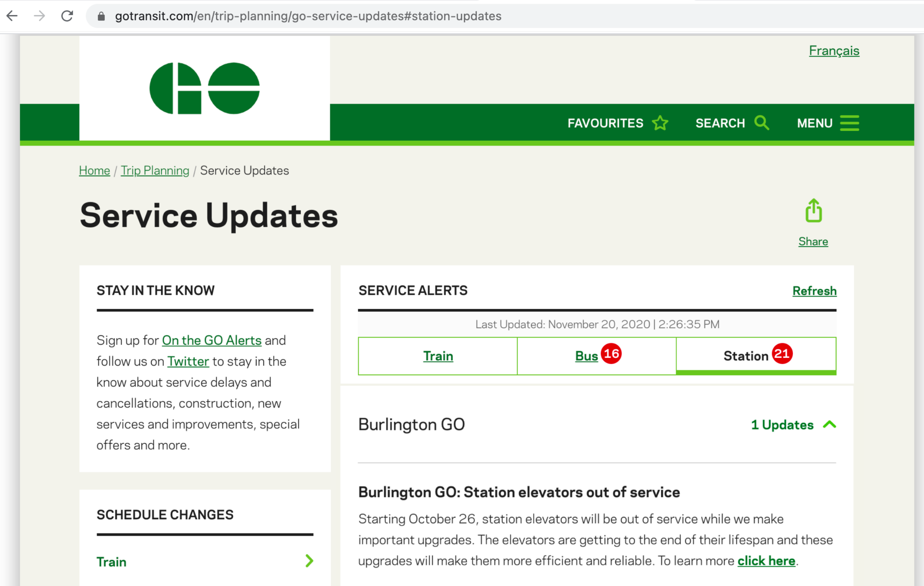This screenshot has height=586, width=924.
Task: Open elevator 'click here' link
Action: [766, 561]
